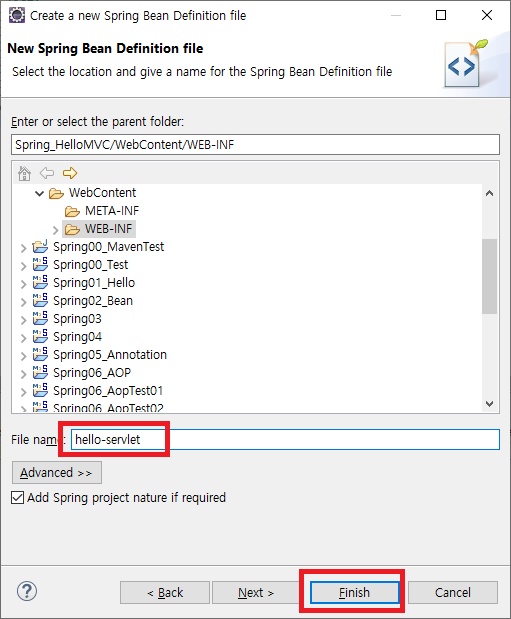This screenshot has height=619, width=511.
Task: Click the yellow Forward arrow icon
Action: 70,173
